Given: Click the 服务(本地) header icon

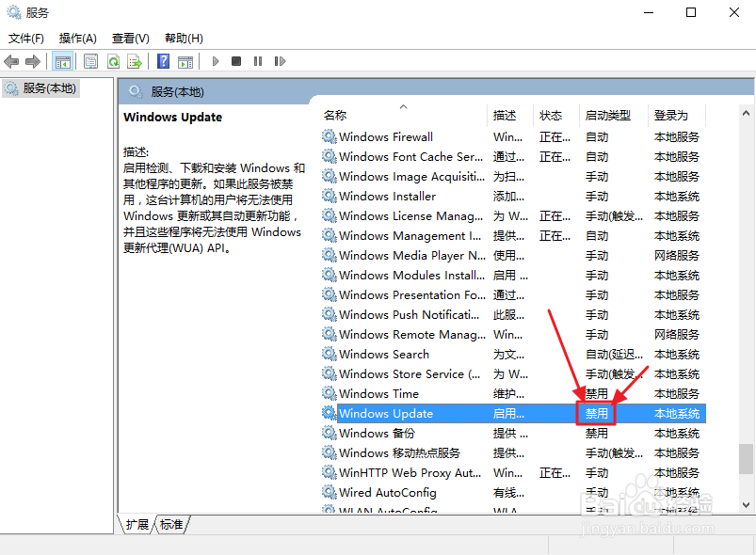Looking at the screenshot, I should (x=136, y=91).
